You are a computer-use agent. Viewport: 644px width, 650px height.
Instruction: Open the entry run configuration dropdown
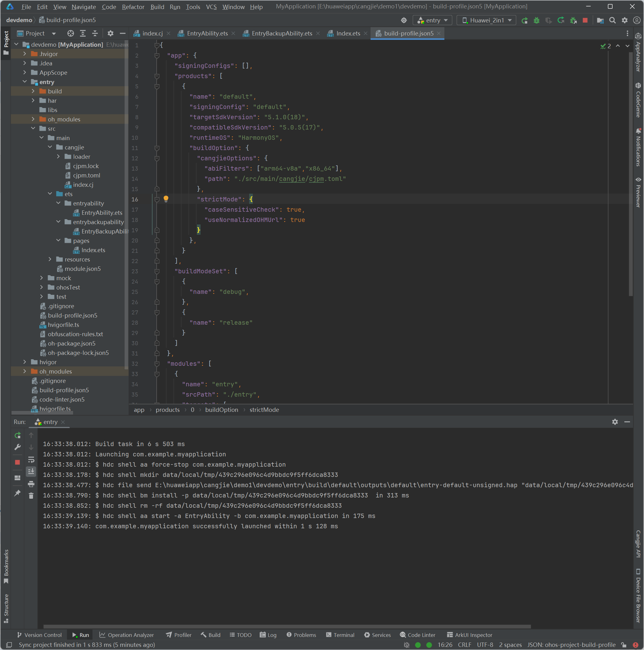tap(433, 21)
